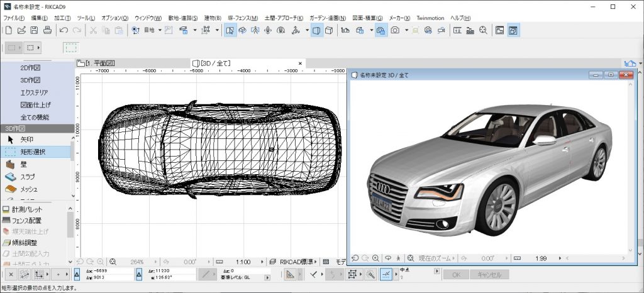The width and height of the screenshot is (644, 293).
Task: Click the walk person icon in 3D window footer
Action: pos(398,258)
